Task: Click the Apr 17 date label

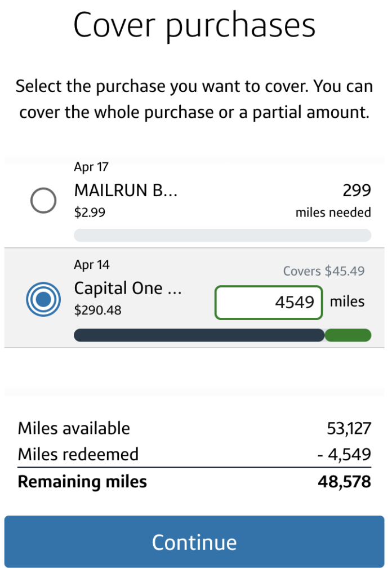Action: (91, 167)
